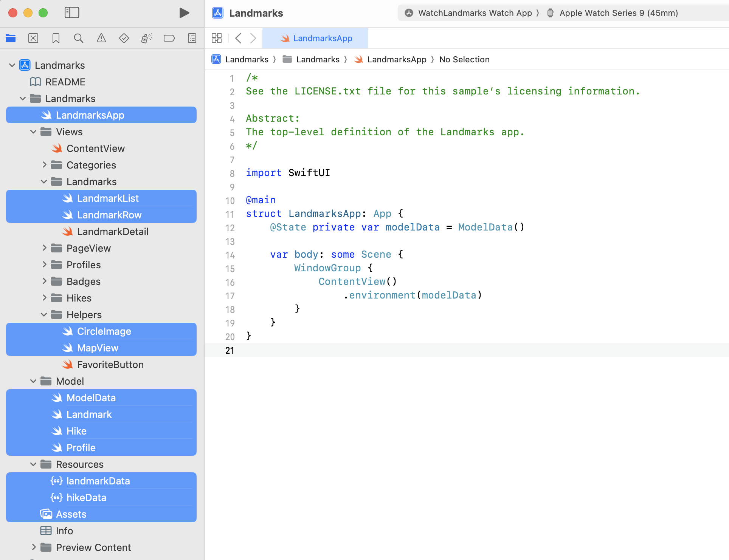
Task: Collapse the Views folder
Action: click(x=33, y=132)
